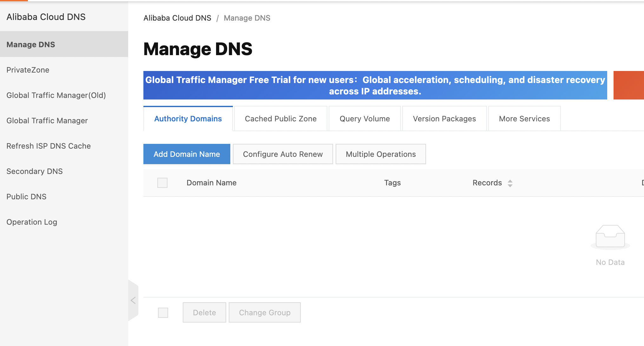Click the Alibaba Cloud DNS sidebar title
Viewport: 644px width, 346px height.
46,17
